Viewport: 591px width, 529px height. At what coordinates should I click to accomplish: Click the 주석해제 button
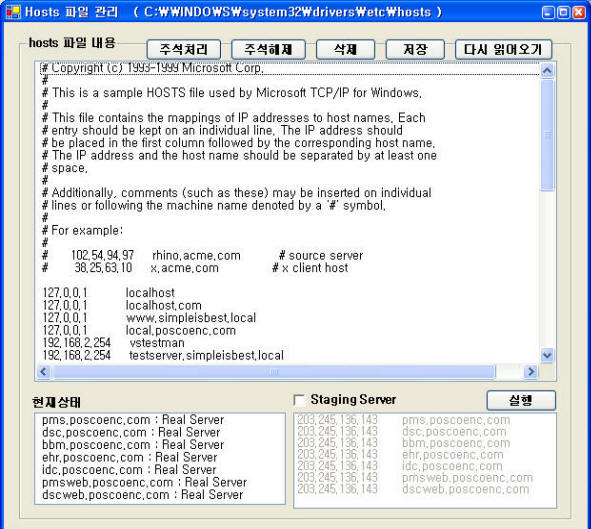point(268,49)
